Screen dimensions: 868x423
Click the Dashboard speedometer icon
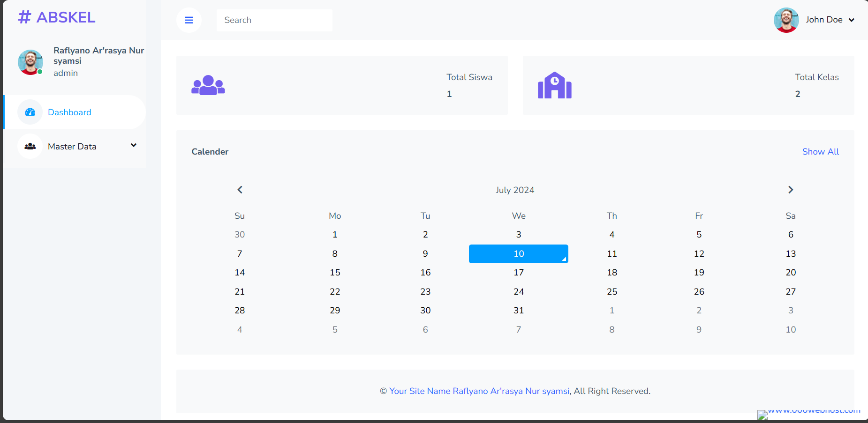pos(30,112)
